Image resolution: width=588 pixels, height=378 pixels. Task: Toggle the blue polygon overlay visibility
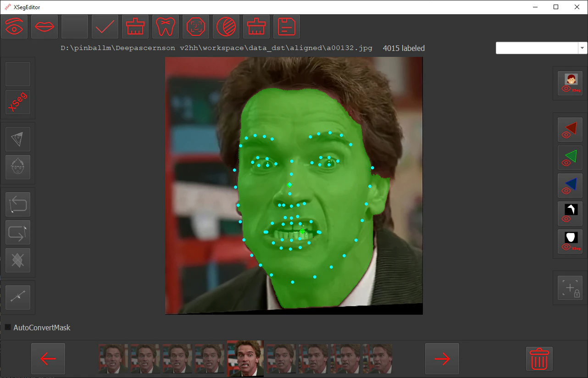570,185
